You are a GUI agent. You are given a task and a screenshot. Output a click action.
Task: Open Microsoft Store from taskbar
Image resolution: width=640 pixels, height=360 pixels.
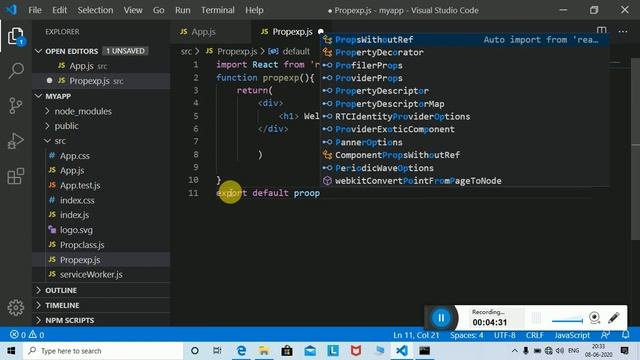(287, 351)
